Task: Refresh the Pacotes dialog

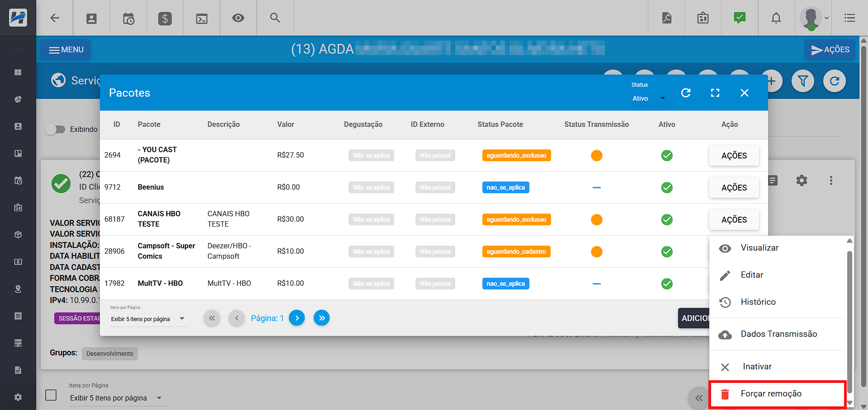Action: click(x=686, y=93)
